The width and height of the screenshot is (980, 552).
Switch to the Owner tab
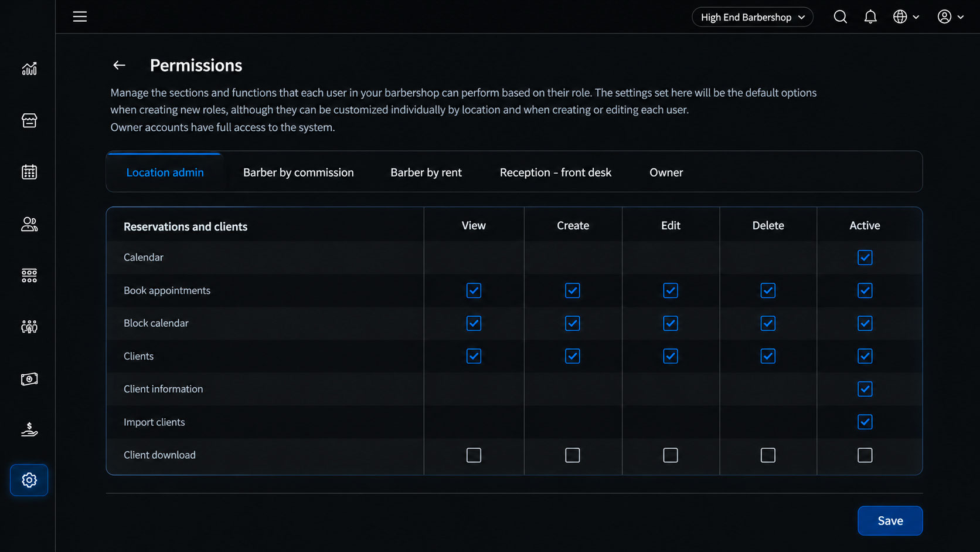tap(666, 172)
